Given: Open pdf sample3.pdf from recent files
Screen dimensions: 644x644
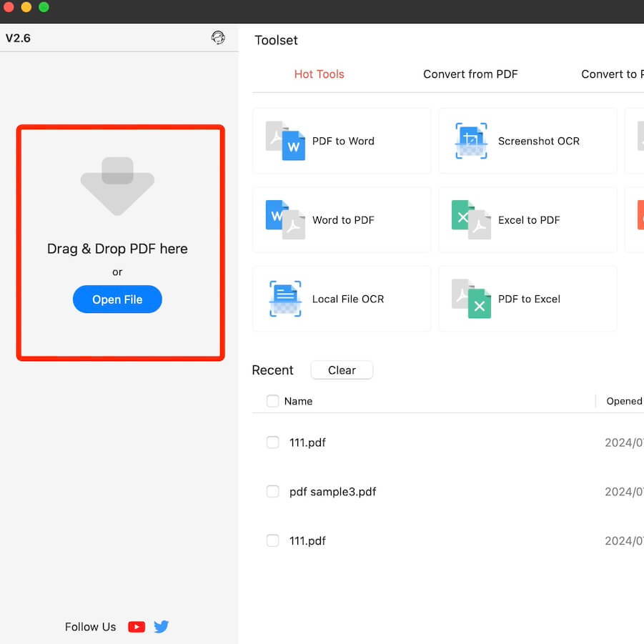Looking at the screenshot, I should pos(332,492).
